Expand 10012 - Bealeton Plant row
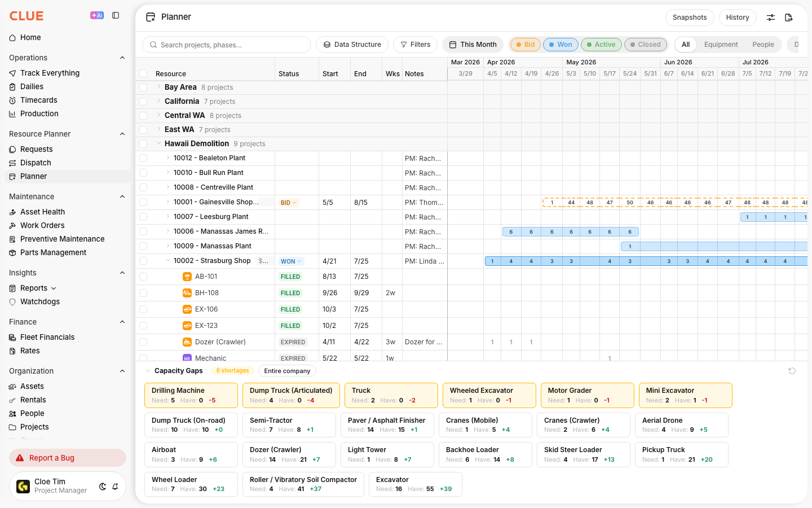 (x=168, y=158)
